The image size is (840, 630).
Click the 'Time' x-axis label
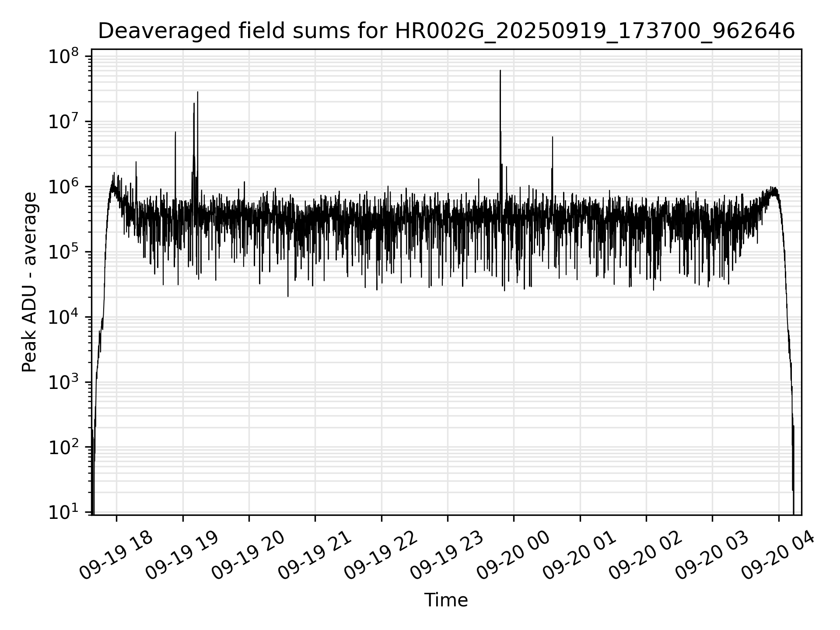pos(446,600)
